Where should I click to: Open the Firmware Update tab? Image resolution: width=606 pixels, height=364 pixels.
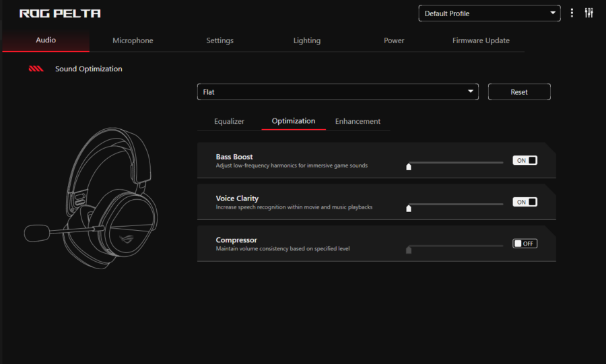tap(481, 40)
